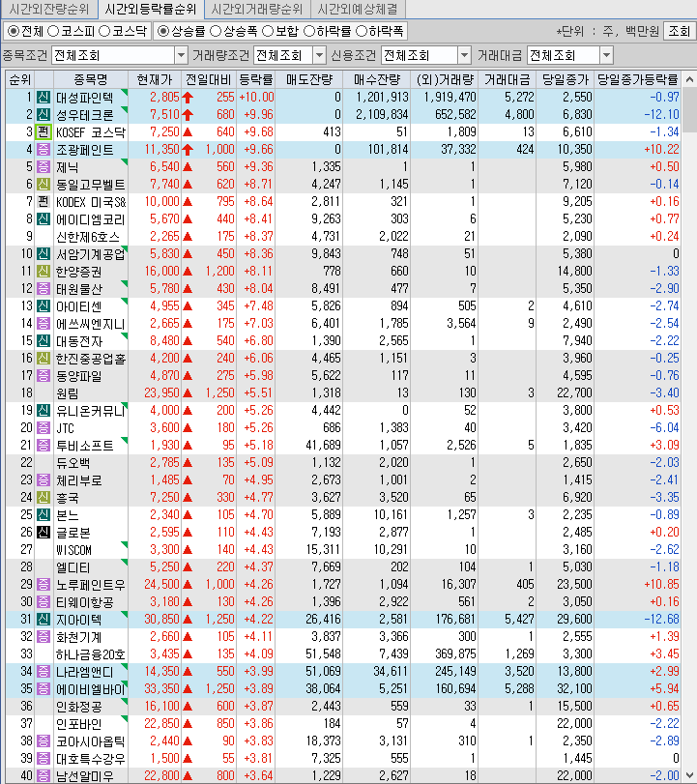Click the 신 badge icon beside 한진중공업홀
Viewport: 697px width, 784px height.
click(x=44, y=358)
